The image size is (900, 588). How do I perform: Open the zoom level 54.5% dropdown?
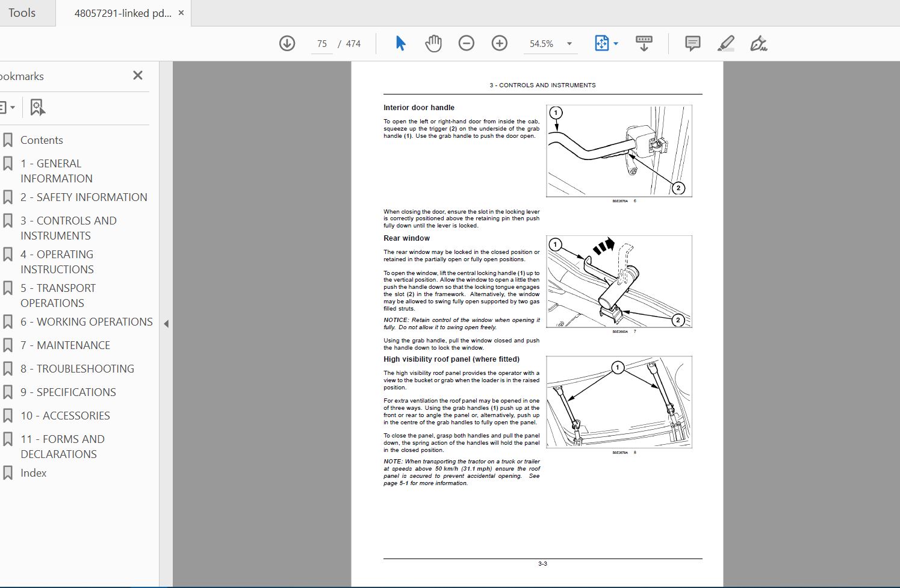click(x=551, y=44)
